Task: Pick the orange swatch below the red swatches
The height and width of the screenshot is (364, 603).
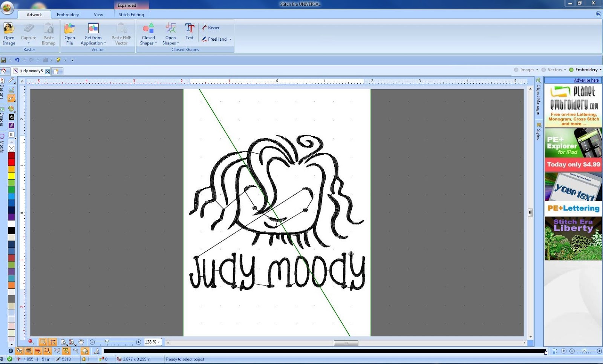Action: (x=12, y=169)
